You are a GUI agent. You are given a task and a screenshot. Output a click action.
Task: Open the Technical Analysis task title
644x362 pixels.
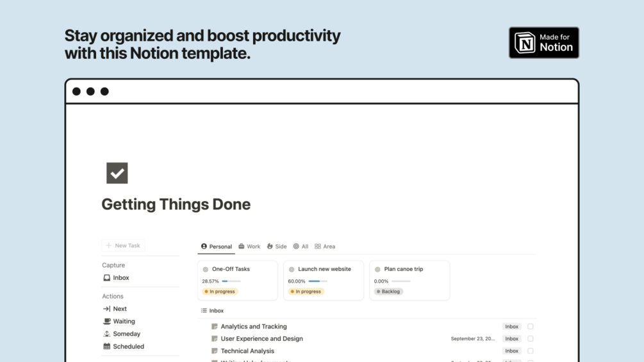tap(247, 351)
